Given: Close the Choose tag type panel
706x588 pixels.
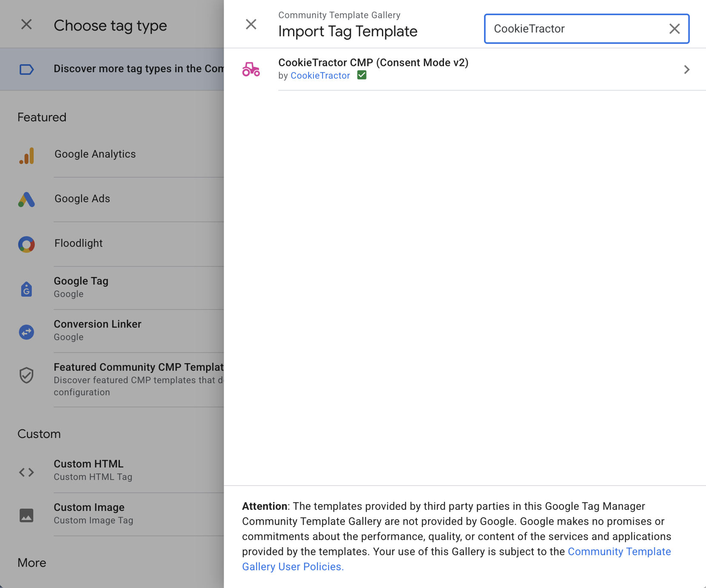Looking at the screenshot, I should tap(26, 24).
